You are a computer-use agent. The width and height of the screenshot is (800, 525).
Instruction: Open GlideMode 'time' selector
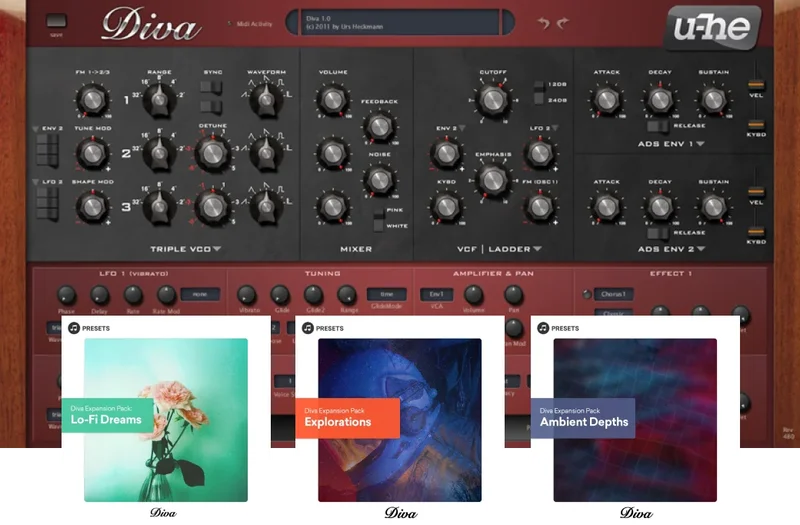pyautogui.click(x=387, y=294)
